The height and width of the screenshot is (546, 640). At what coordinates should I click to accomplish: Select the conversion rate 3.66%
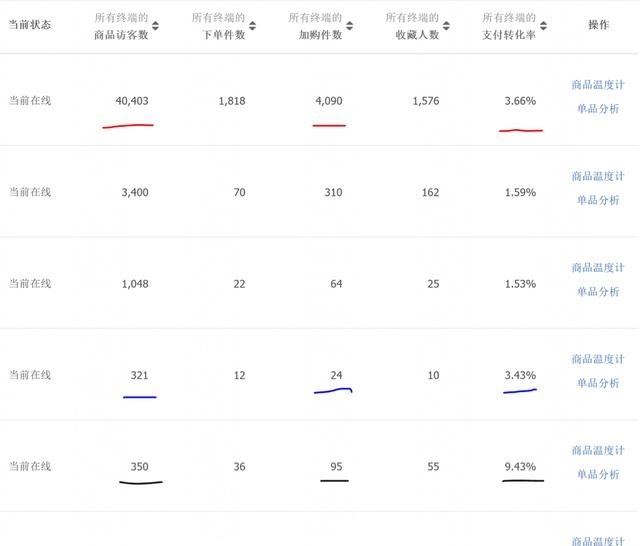point(520,101)
